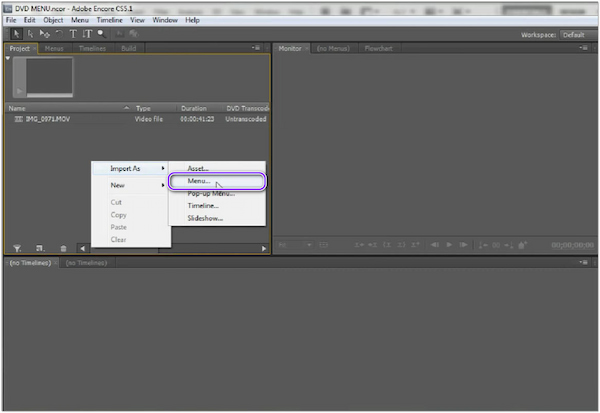Click the first trim icon in Monitor controls
Screen dimensions: 600x413
point(359,245)
